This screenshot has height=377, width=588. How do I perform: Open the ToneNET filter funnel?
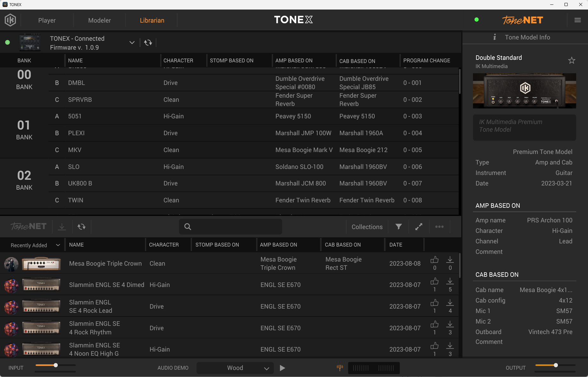399,227
